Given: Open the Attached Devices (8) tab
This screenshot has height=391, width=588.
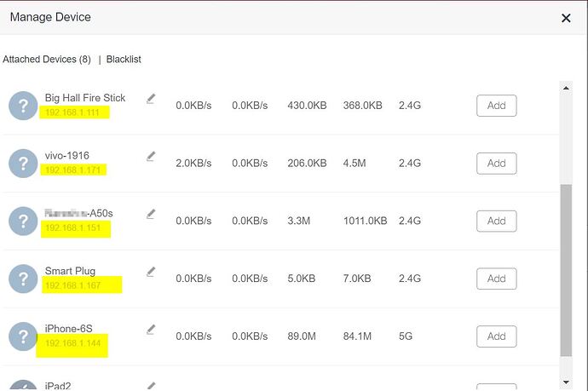Looking at the screenshot, I should pyautogui.click(x=47, y=60).
